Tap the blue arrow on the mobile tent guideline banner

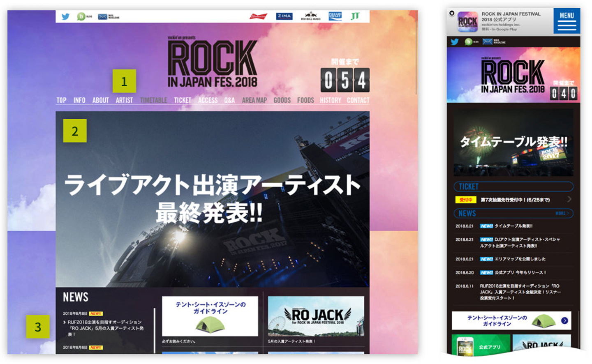[564, 321]
